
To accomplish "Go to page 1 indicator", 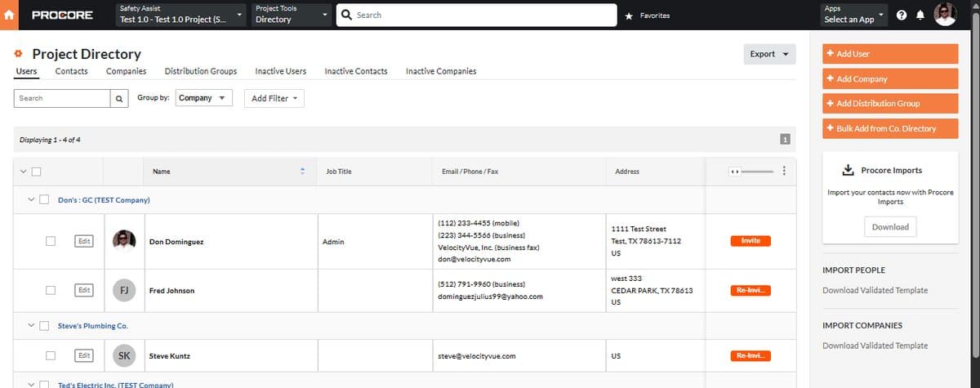I will coord(785,140).
